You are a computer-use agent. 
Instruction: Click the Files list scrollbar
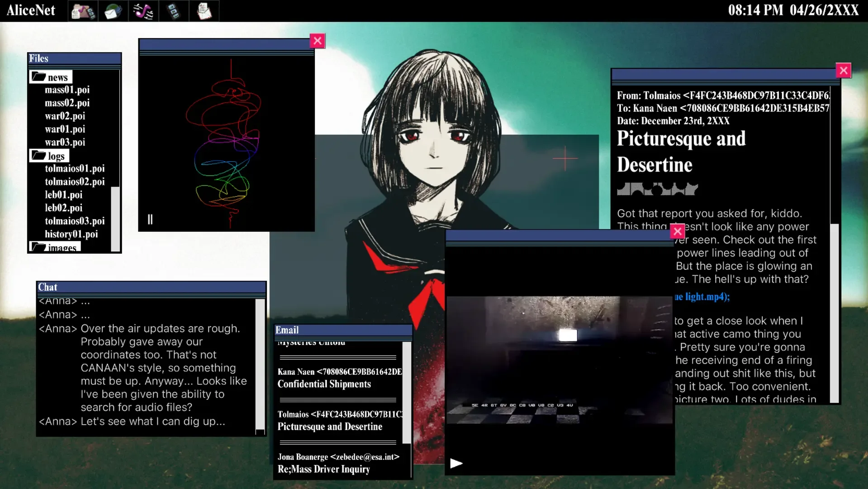click(116, 217)
